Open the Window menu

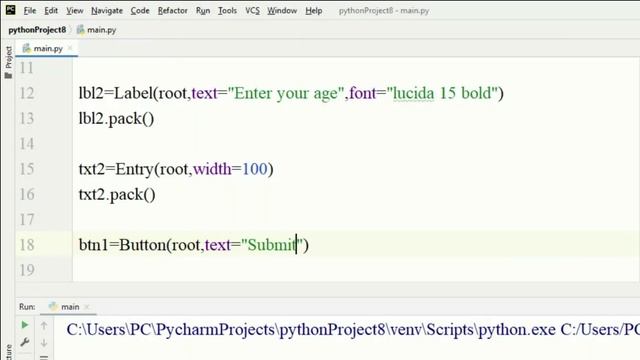click(x=282, y=11)
